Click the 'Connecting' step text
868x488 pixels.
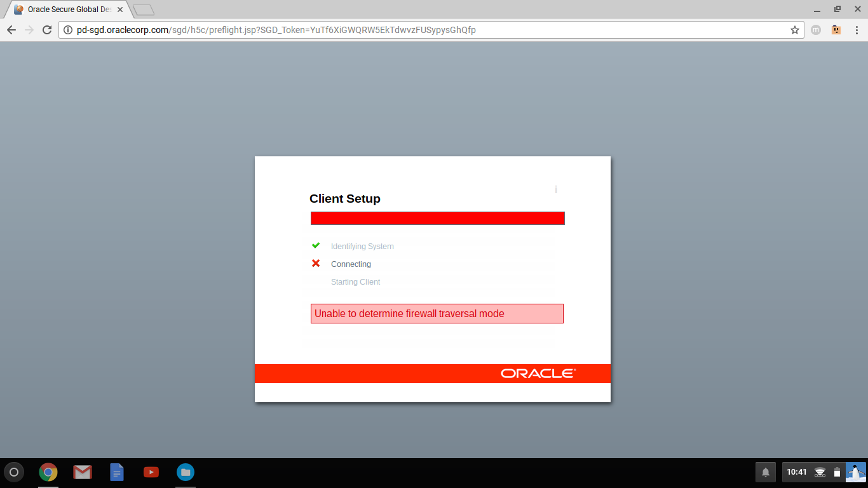pos(351,264)
